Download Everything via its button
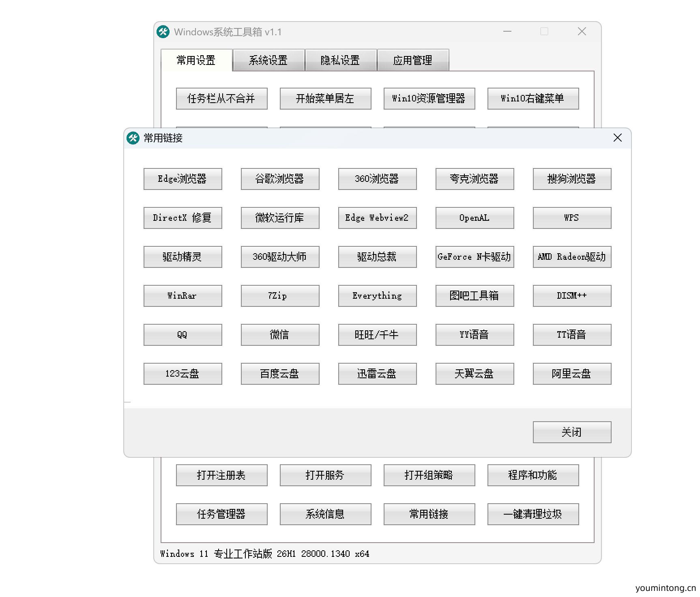This screenshot has height=597, width=700. point(377,295)
